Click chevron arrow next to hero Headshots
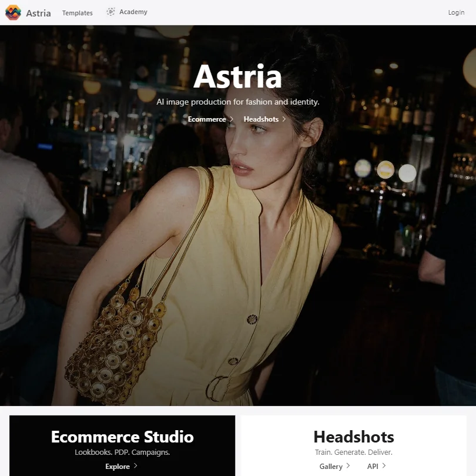The height and width of the screenshot is (476, 476). (x=284, y=119)
